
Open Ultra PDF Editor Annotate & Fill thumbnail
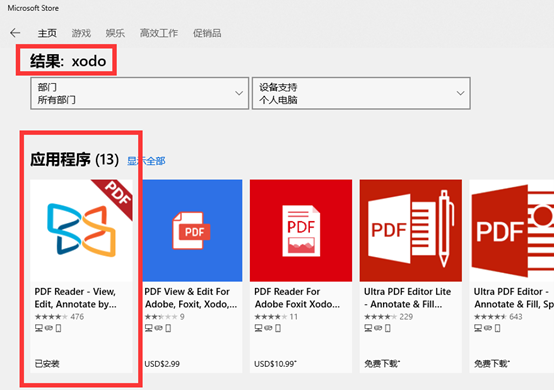(512, 230)
